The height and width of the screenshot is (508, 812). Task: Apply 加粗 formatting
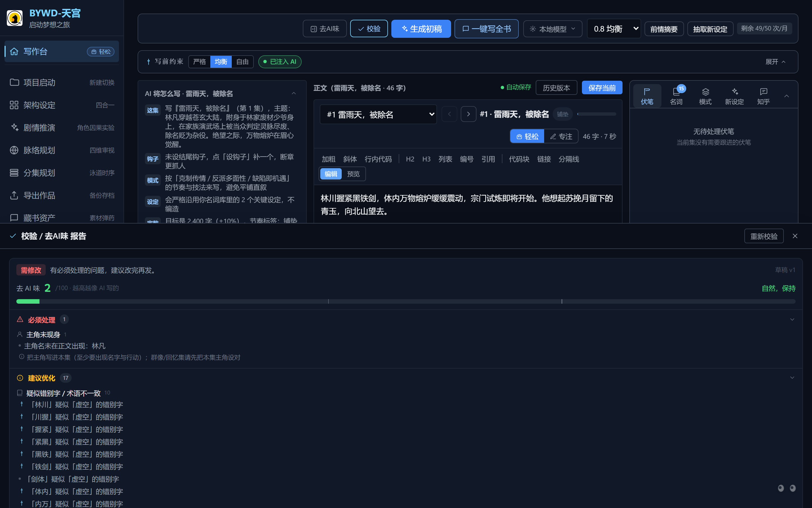click(328, 159)
